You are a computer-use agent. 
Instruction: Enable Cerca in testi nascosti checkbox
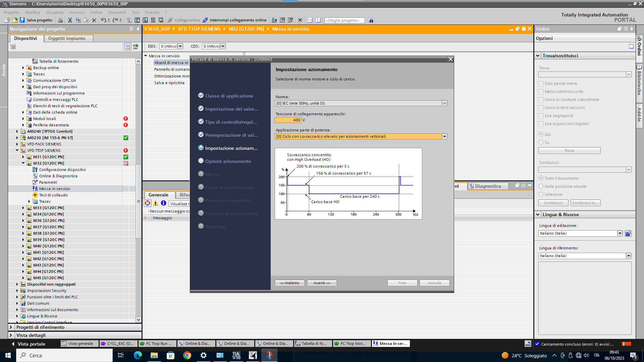coord(541,108)
